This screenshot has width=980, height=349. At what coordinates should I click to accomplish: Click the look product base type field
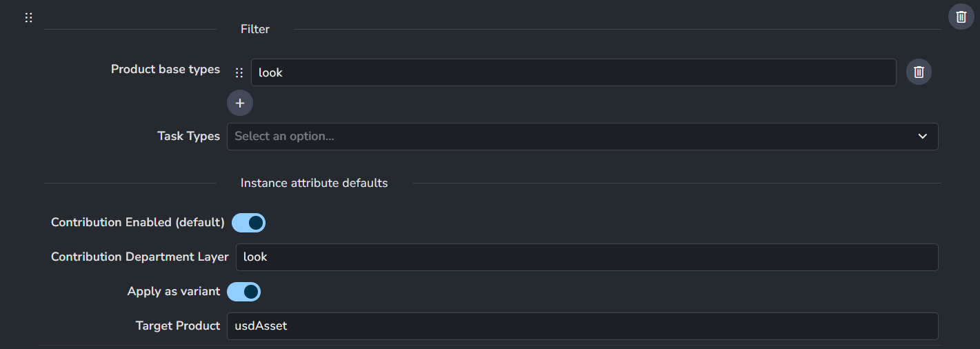click(573, 72)
